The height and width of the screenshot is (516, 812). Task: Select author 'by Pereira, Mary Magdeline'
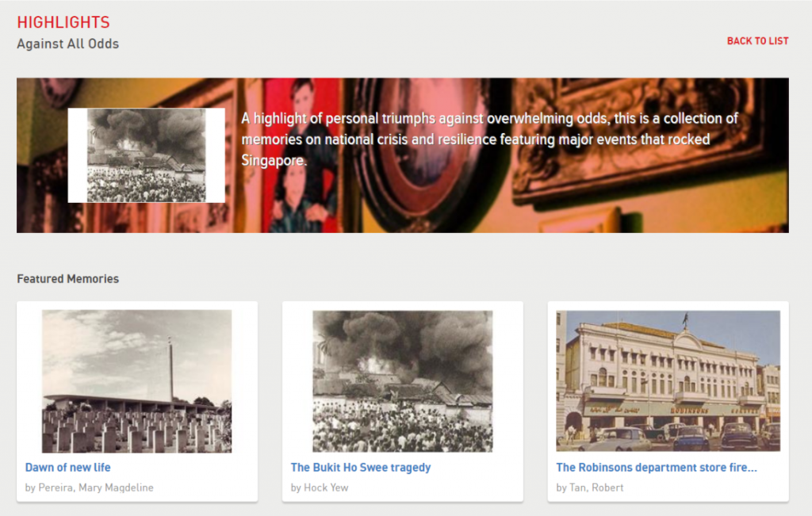pyautogui.click(x=89, y=487)
